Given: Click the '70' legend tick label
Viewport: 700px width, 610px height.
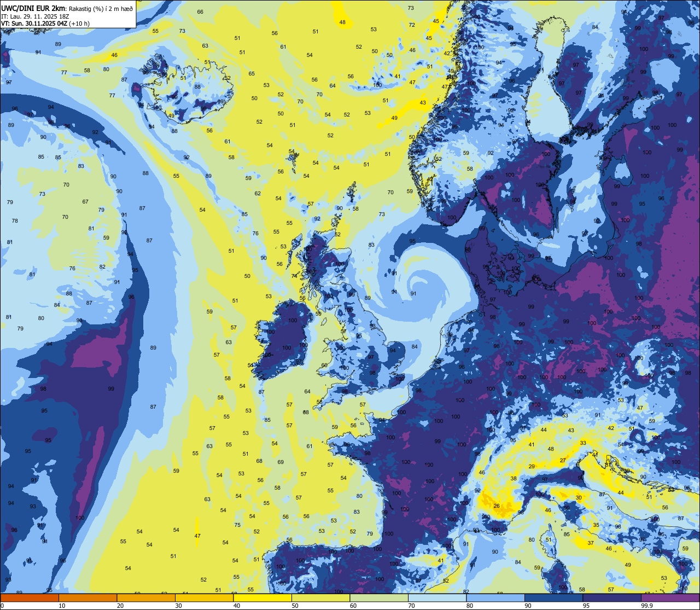Looking at the screenshot, I should pyautogui.click(x=411, y=606).
